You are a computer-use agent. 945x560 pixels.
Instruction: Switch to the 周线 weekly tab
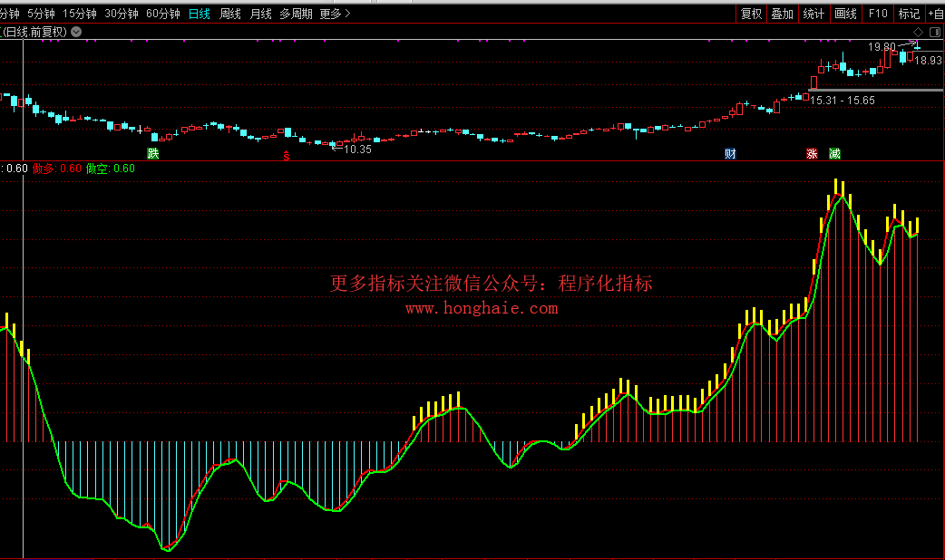[x=230, y=14]
